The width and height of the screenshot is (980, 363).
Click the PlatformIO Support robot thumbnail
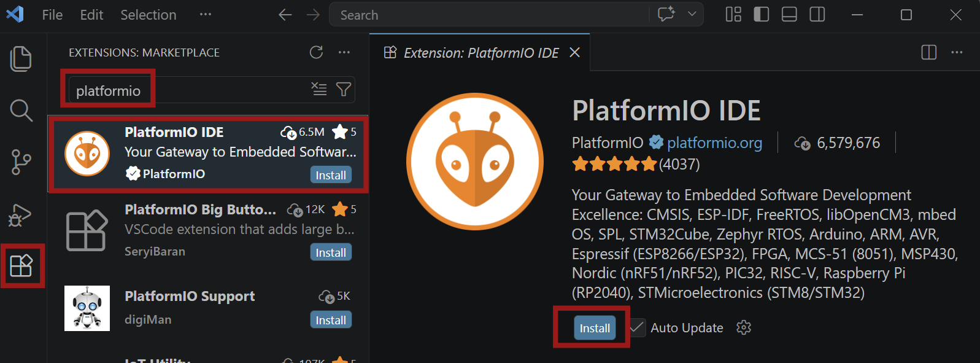tap(87, 308)
